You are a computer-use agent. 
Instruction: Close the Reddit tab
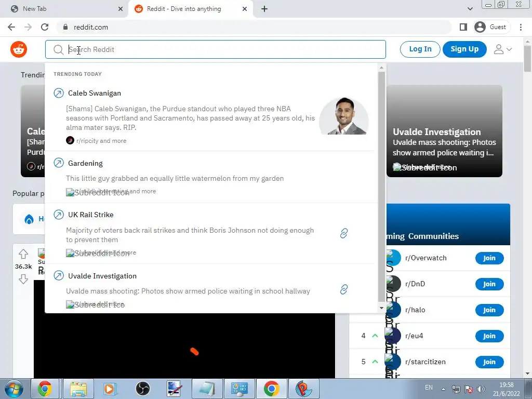coord(245,9)
